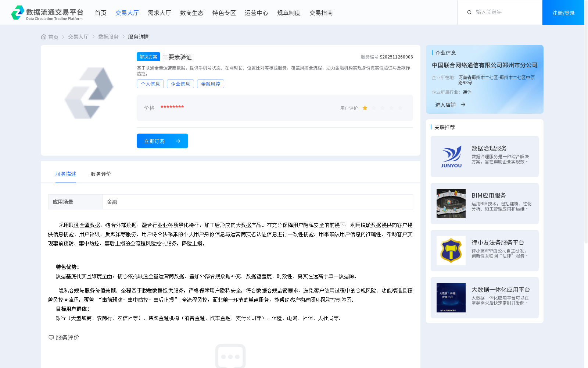The width and height of the screenshot is (588, 368).
Task: Click the third rating star
Action: (383, 108)
